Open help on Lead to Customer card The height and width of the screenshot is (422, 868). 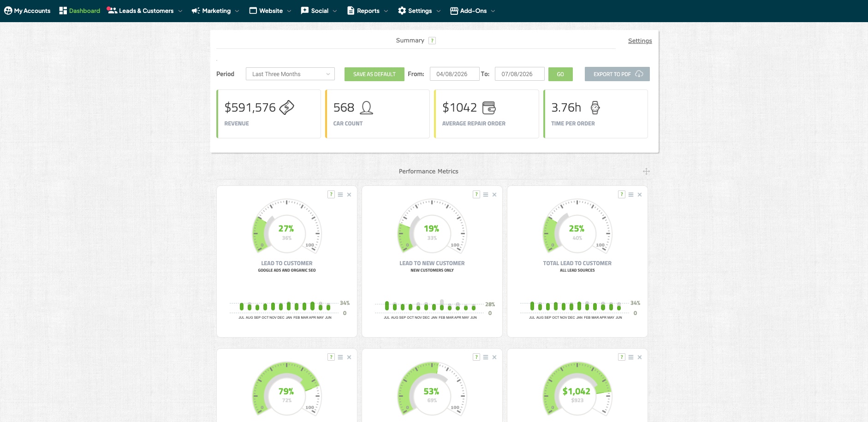coord(331,195)
